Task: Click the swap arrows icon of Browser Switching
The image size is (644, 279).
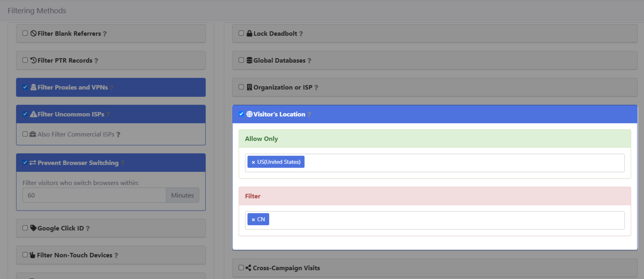Action: 33,163
